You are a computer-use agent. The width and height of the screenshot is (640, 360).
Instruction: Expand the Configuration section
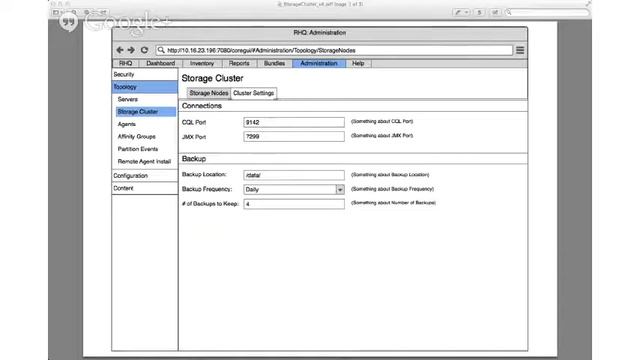tap(145, 176)
